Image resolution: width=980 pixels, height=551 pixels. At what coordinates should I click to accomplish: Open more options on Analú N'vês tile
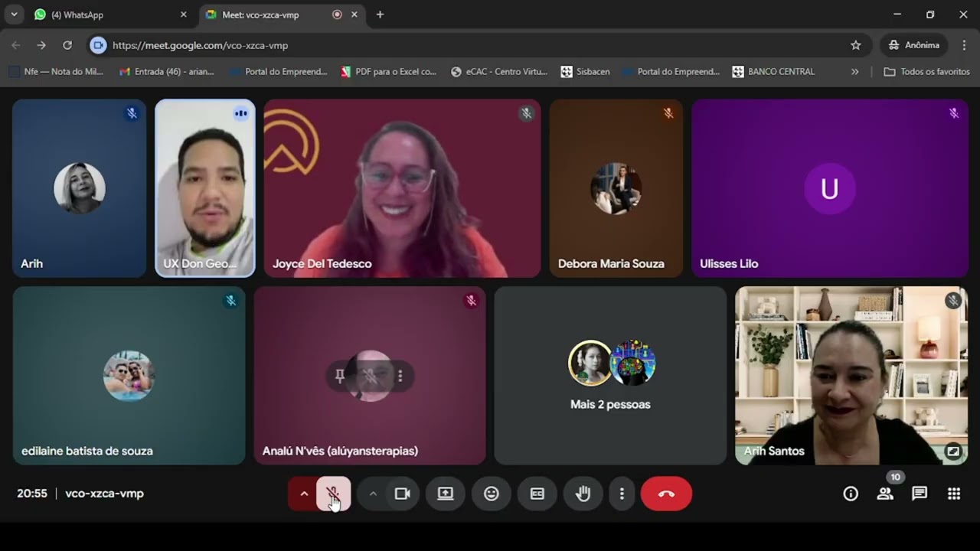pyautogui.click(x=400, y=376)
